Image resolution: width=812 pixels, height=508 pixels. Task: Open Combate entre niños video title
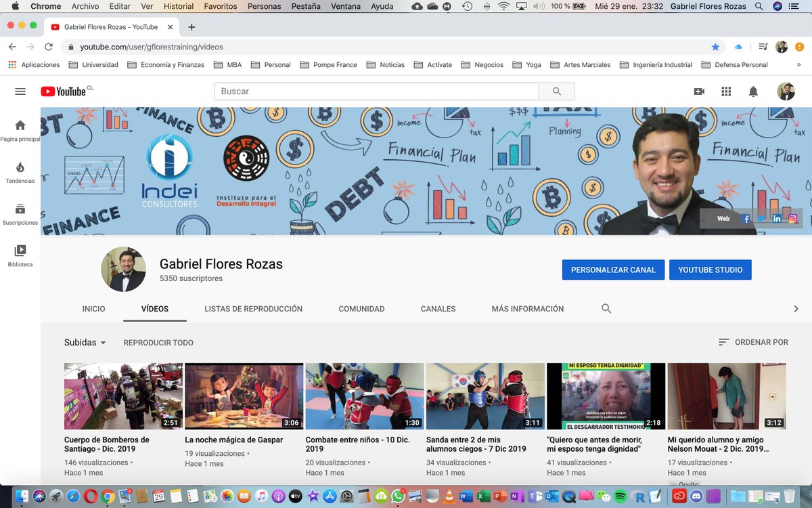(359, 444)
